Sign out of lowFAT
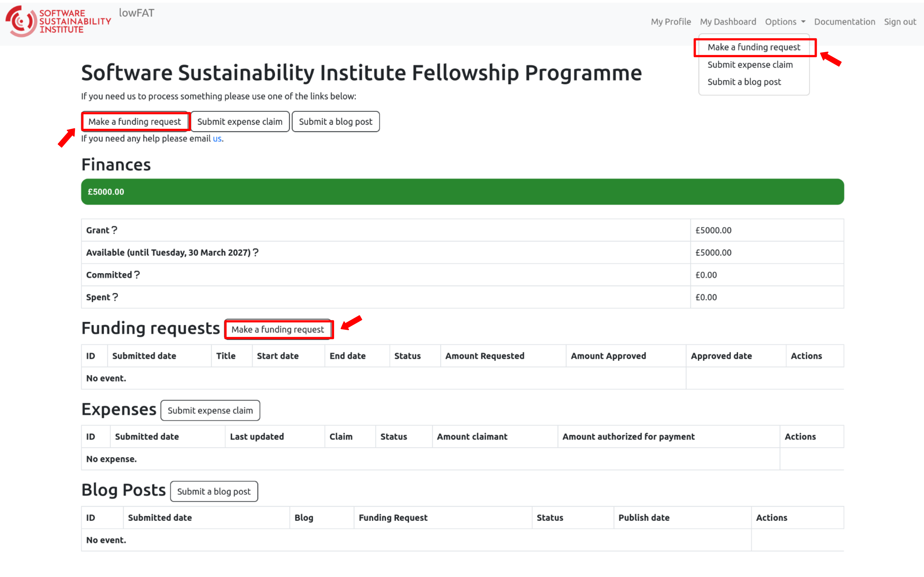Viewport: 924px width, 577px height. (900, 22)
